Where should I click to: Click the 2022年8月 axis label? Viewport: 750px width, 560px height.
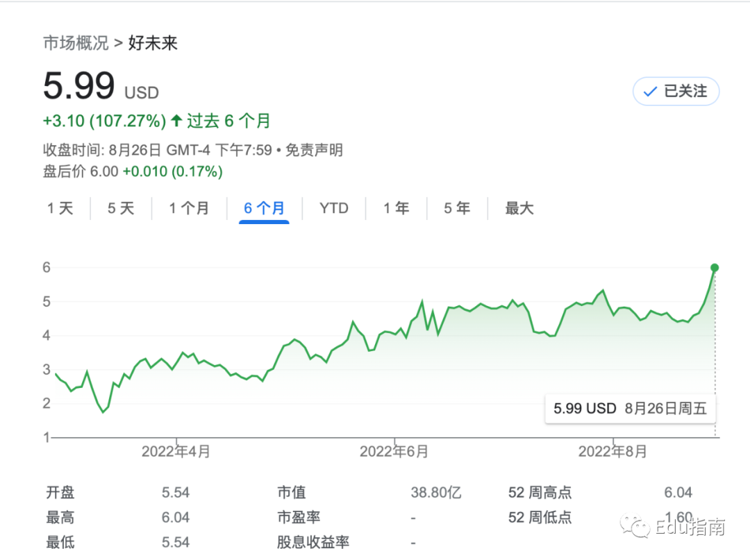click(612, 452)
